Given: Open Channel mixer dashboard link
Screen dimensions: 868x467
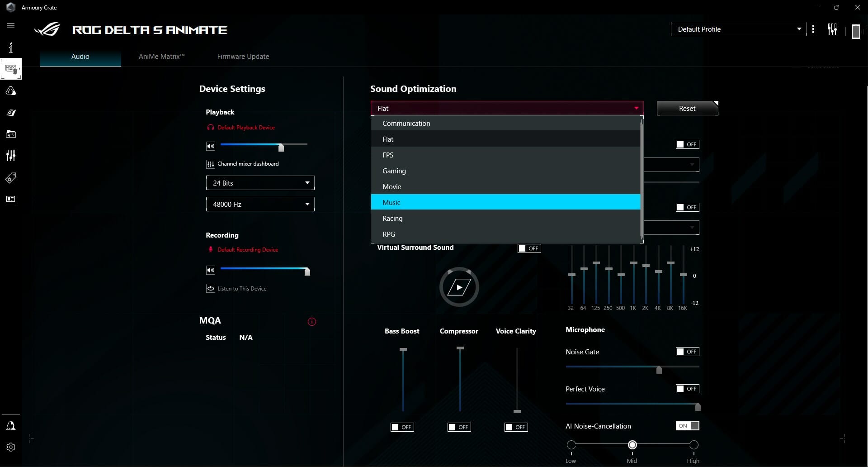Looking at the screenshot, I should [248, 164].
